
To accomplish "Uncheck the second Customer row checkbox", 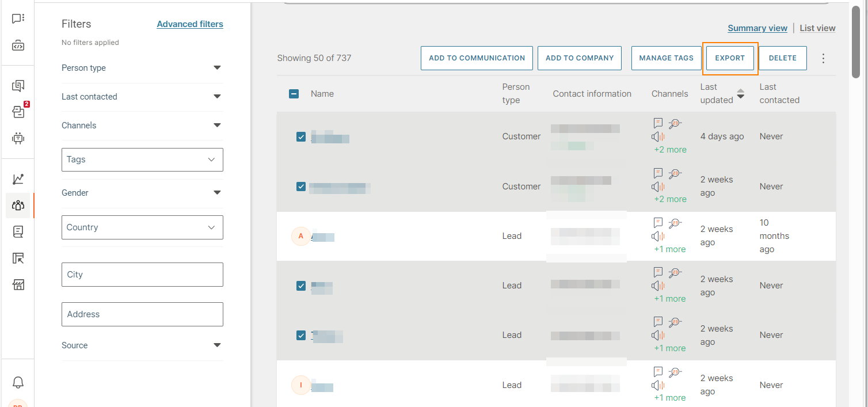I will (x=301, y=187).
